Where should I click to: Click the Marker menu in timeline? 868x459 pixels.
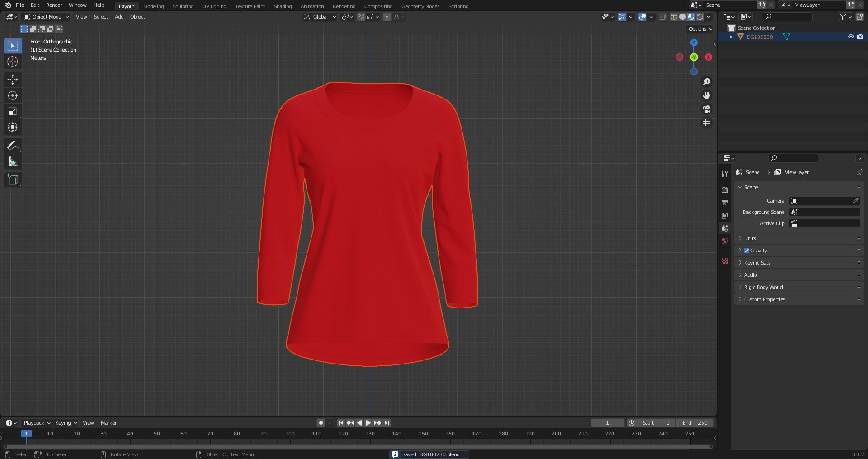(x=108, y=423)
